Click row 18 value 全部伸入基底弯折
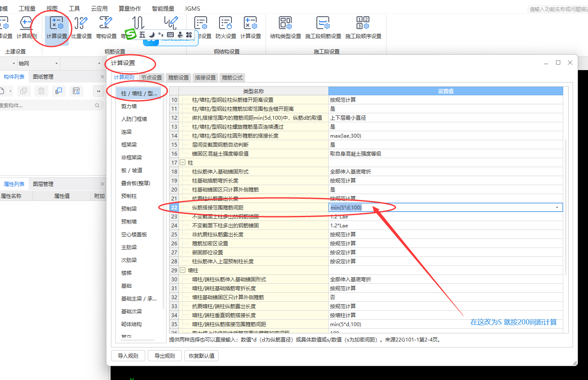Image resolution: width=588 pixels, height=380 pixels. [445, 171]
